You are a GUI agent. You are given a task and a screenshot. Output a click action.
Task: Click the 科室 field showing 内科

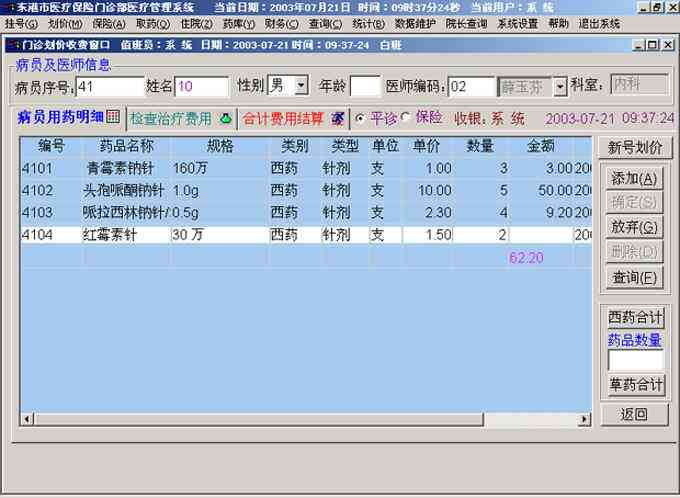click(x=639, y=84)
